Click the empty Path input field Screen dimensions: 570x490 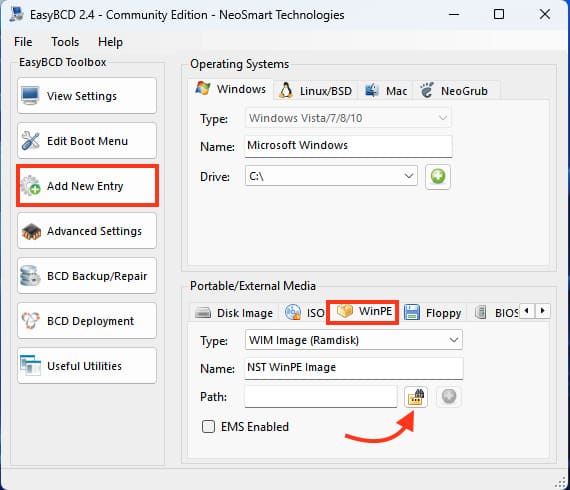click(321, 396)
